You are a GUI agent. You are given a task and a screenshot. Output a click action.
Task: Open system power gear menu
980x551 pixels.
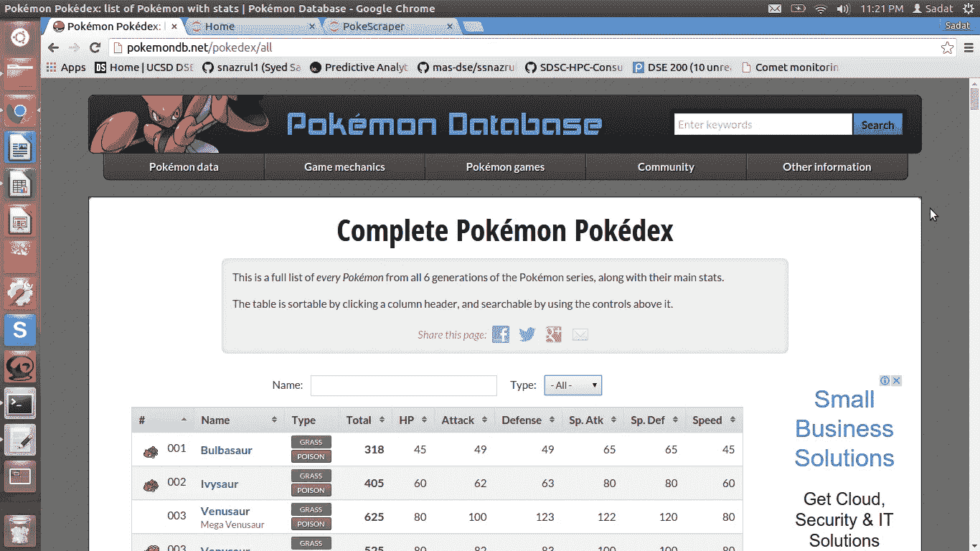(967, 9)
